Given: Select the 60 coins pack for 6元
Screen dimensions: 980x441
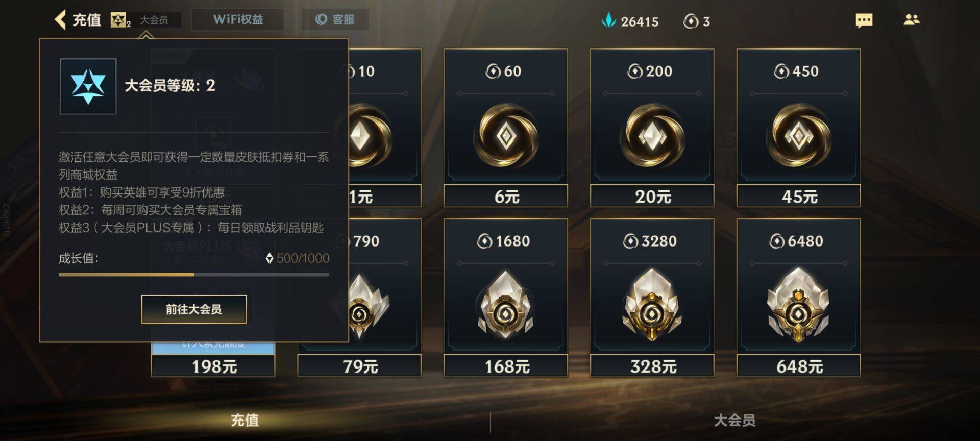Looking at the screenshot, I should point(506,128).
